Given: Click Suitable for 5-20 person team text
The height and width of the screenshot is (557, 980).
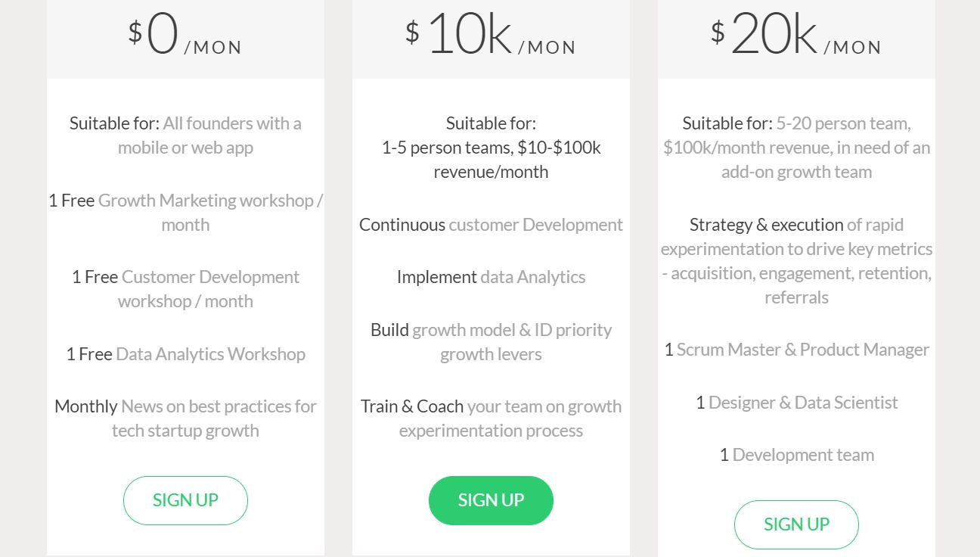Looking at the screenshot, I should (796, 148).
